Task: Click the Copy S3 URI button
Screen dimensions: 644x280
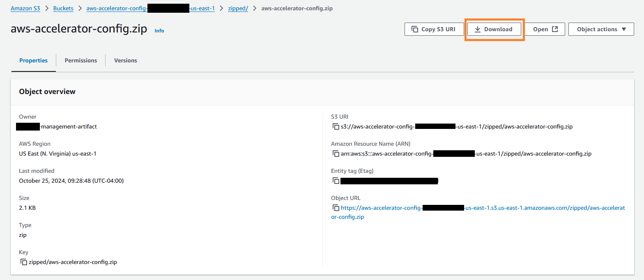Action: click(434, 29)
